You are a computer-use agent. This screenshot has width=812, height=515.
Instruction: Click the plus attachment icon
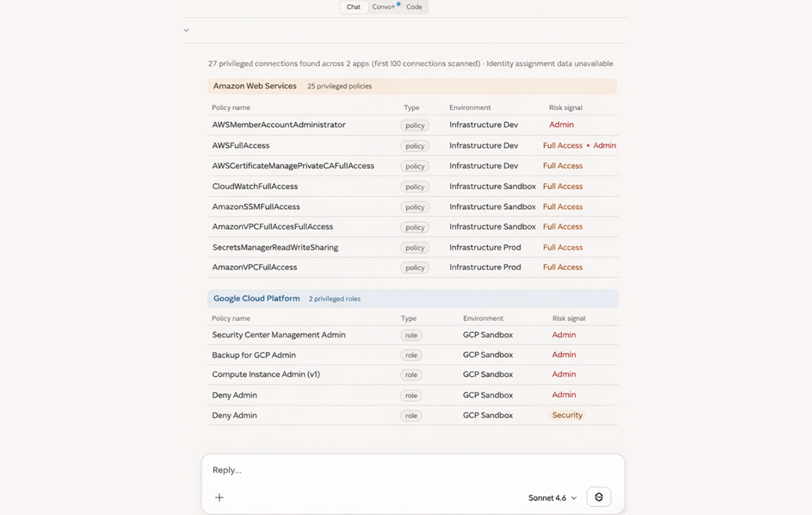coord(219,497)
